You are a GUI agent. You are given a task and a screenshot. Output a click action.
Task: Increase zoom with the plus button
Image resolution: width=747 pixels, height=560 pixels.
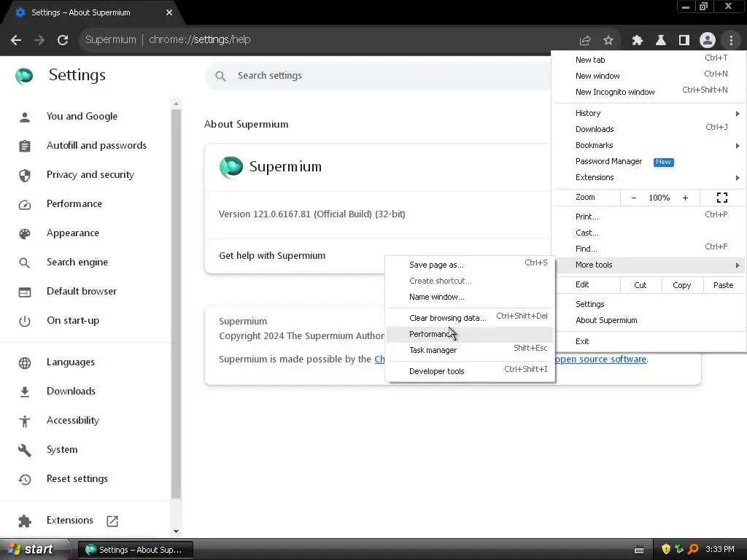click(685, 198)
